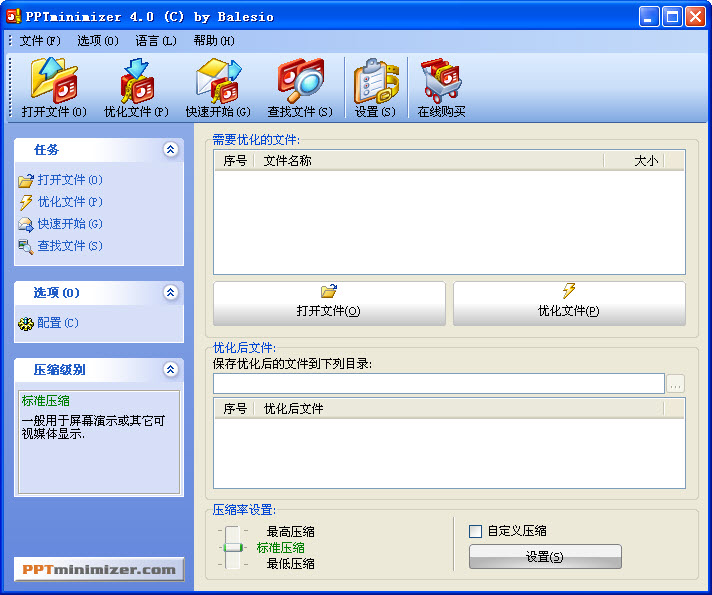Click the compression level slider handle
Image resolution: width=712 pixels, height=595 pixels.
click(x=233, y=547)
